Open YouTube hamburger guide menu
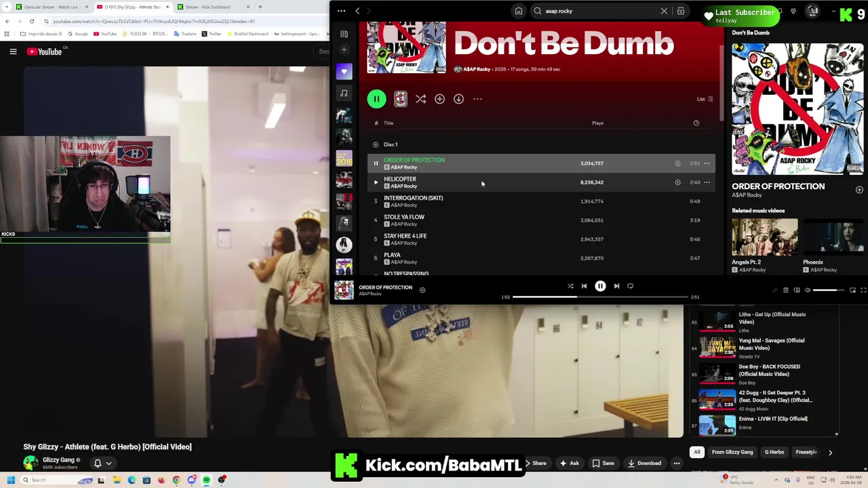The height and width of the screenshot is (488, 868). pyautogui.click(x=13, y=52)
